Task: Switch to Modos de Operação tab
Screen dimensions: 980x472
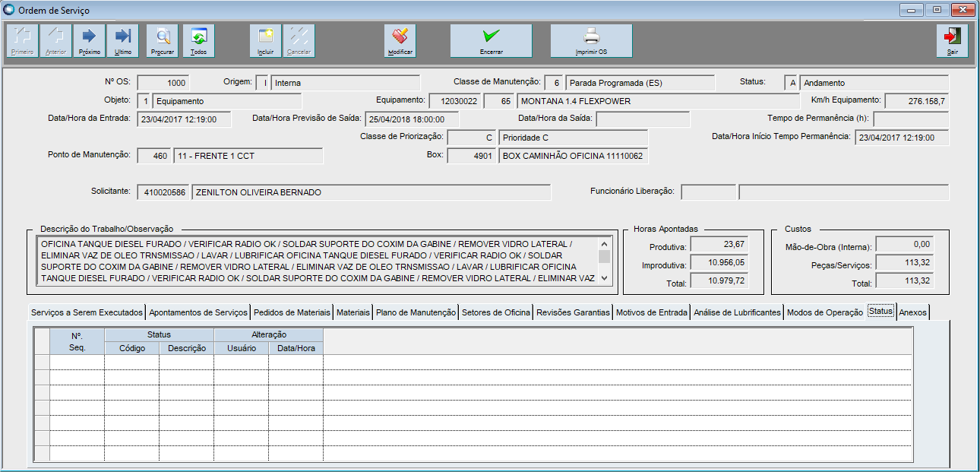Action: pos(825,312)
